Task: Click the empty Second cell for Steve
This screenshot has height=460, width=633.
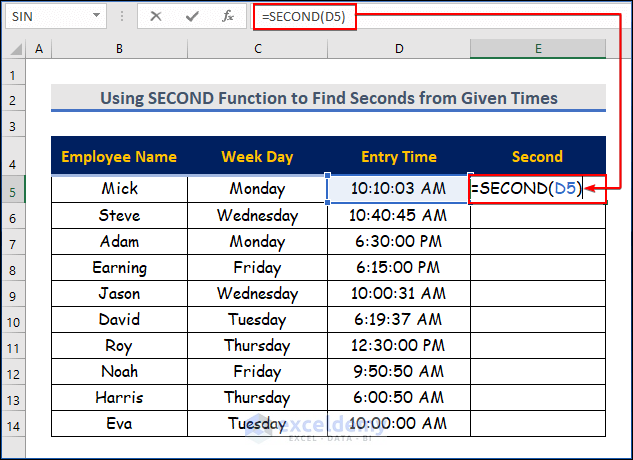Action: click(538, 215)
